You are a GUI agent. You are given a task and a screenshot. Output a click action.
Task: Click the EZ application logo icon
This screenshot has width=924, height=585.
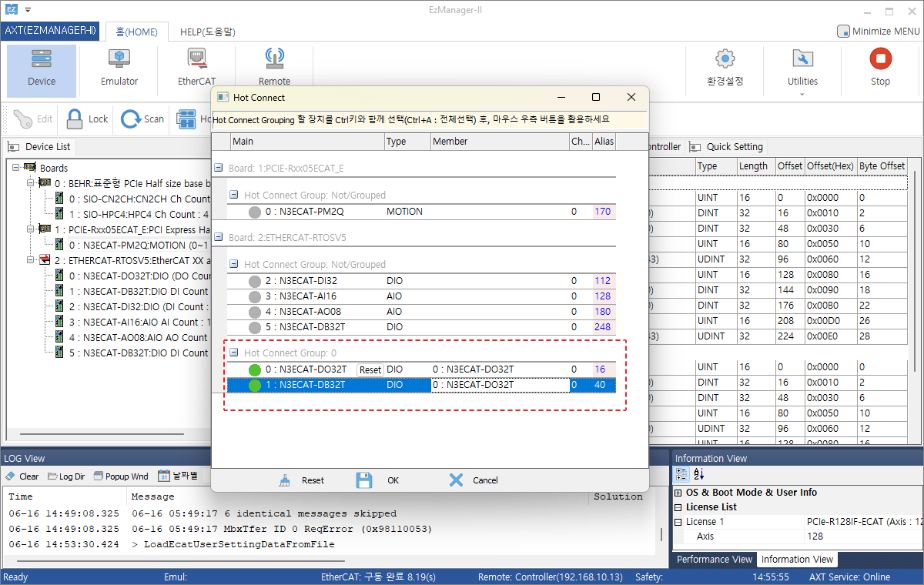(12, 10)
